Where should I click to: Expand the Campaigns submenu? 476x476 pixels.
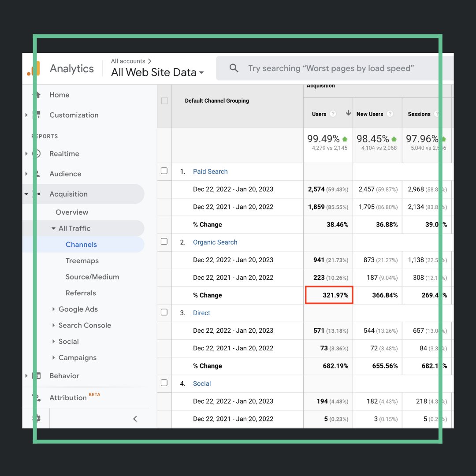point(53,357)
